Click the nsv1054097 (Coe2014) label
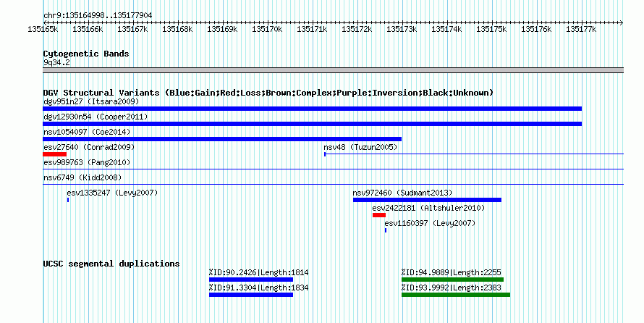 click(x=87, y=132)
